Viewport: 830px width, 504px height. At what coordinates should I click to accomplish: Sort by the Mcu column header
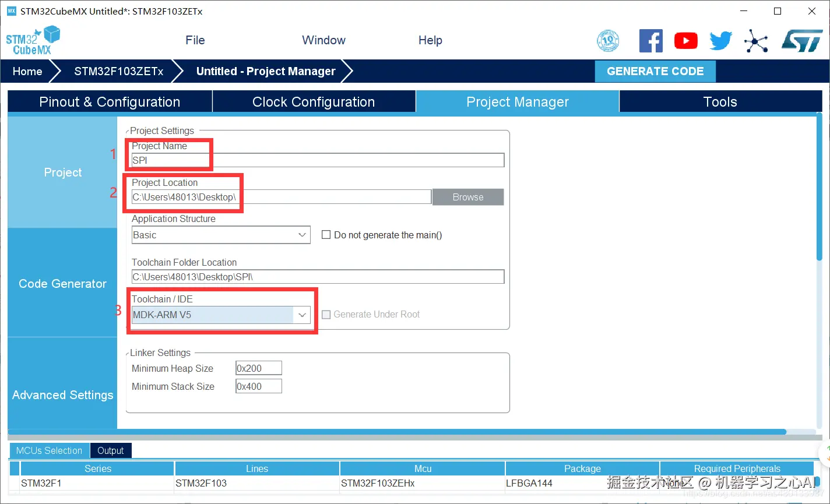click(423, 468)
